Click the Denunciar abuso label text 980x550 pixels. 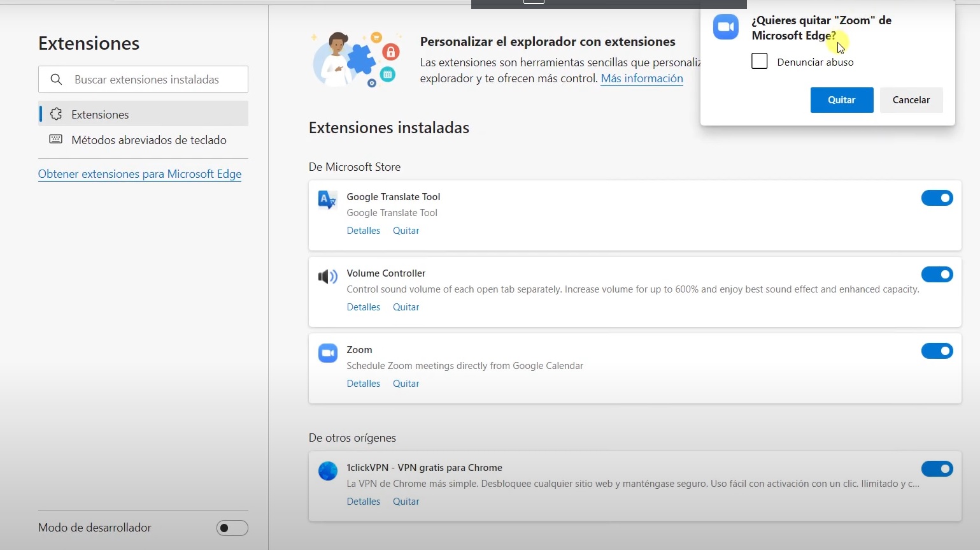pos(815,62)
